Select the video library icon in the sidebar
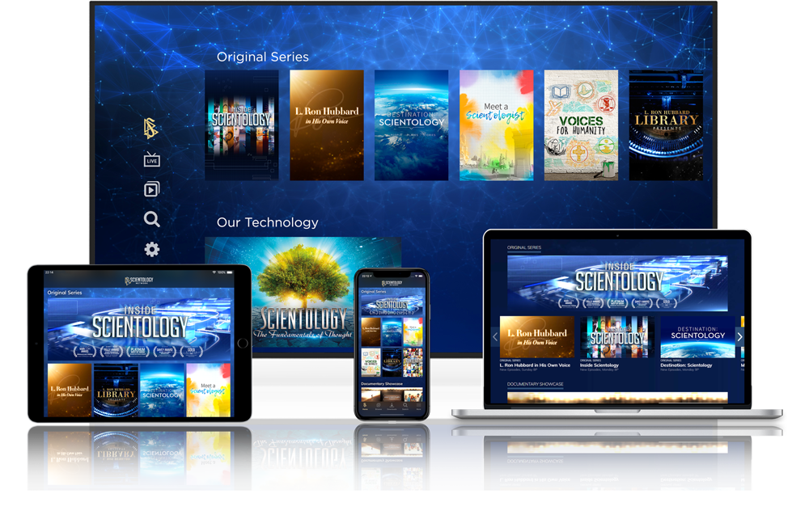809x532 pixels. (151, 190)
